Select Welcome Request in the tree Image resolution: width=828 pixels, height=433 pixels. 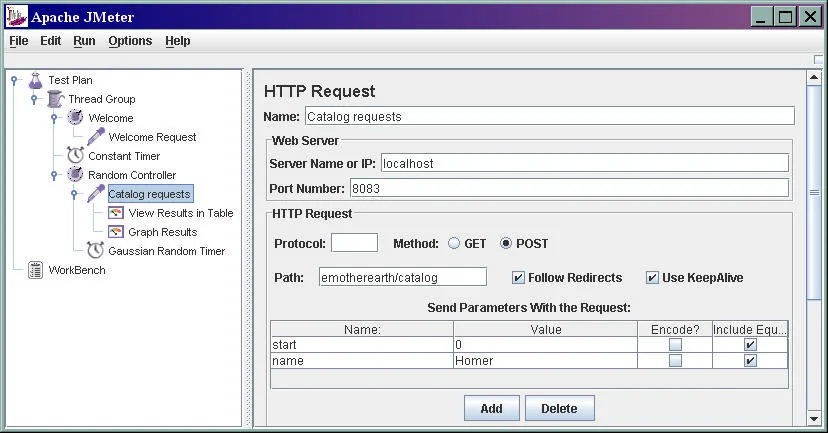152,137
